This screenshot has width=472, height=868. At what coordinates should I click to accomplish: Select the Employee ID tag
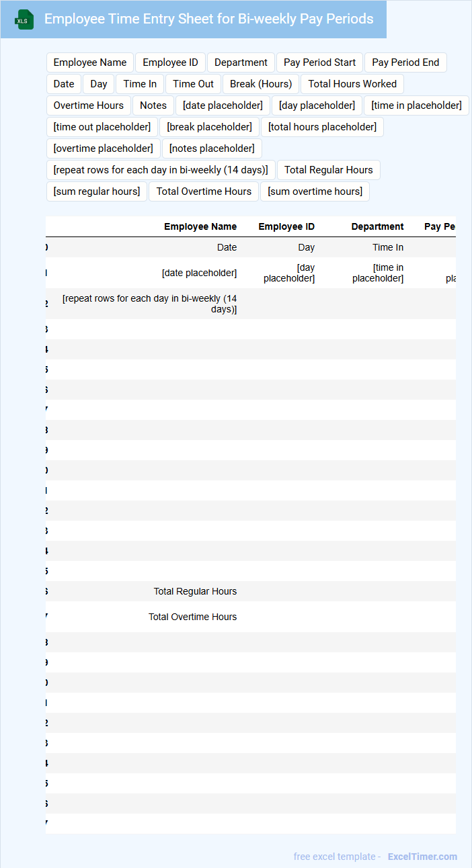click(171, 62)
